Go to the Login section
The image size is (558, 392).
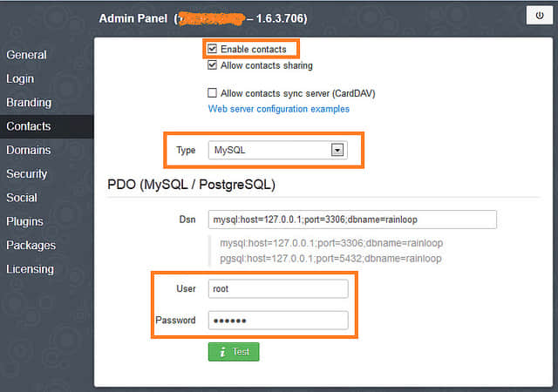pos(20,78)
